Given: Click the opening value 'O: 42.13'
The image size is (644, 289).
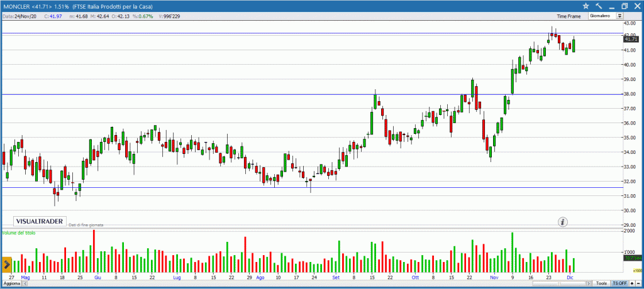Looking at the screenshot, I should pos(121,16).
